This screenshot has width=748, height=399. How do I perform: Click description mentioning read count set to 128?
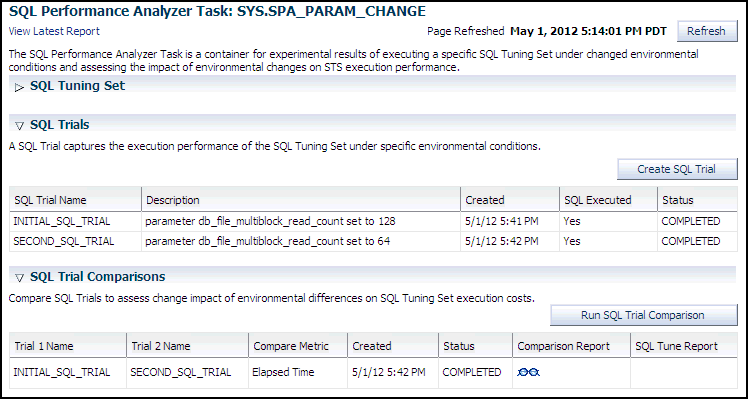271,221
